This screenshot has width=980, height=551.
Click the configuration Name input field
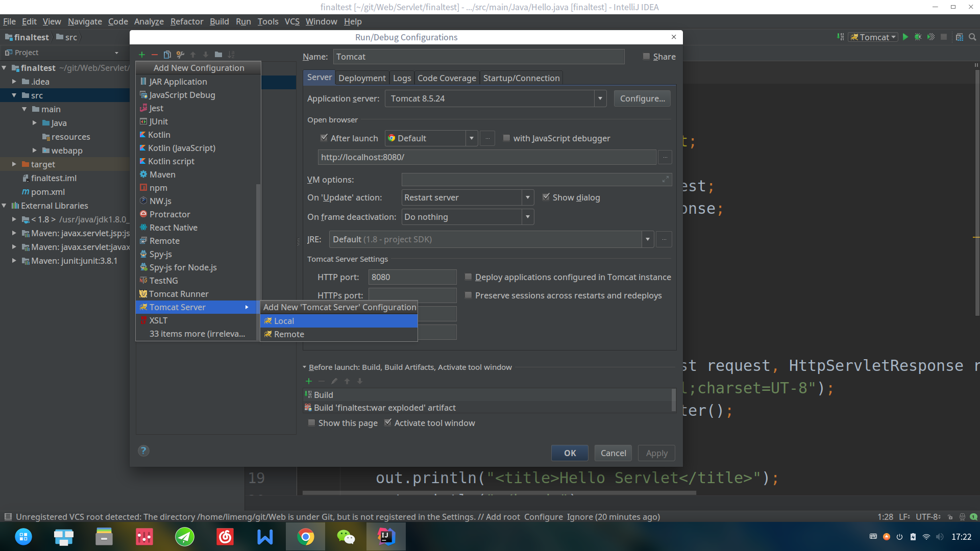(x=479, y=57)
